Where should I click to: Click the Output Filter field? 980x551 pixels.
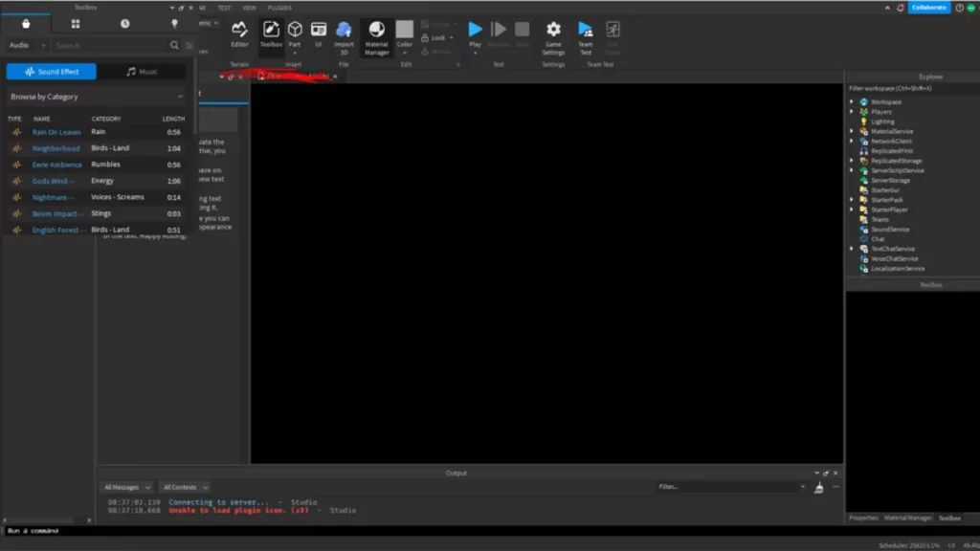pos(730,487)
